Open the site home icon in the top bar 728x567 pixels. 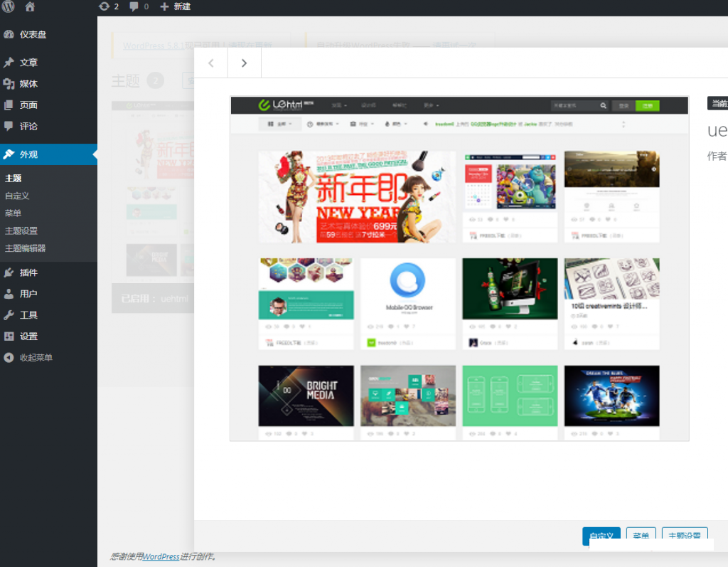30,6
